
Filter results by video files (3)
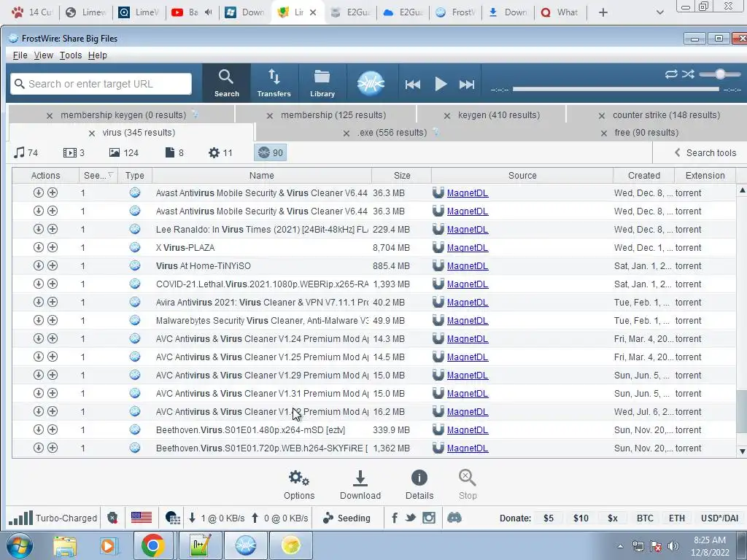pyautogui.click(x=74, y=153)
